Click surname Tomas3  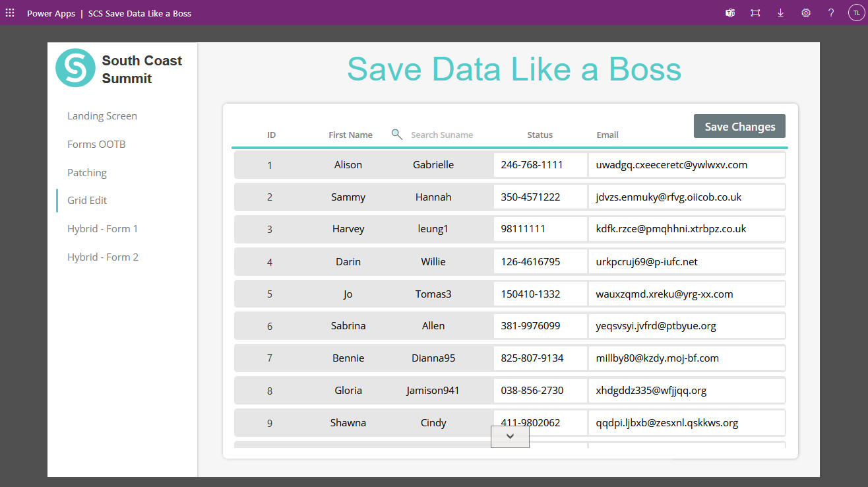click(433, 294)
